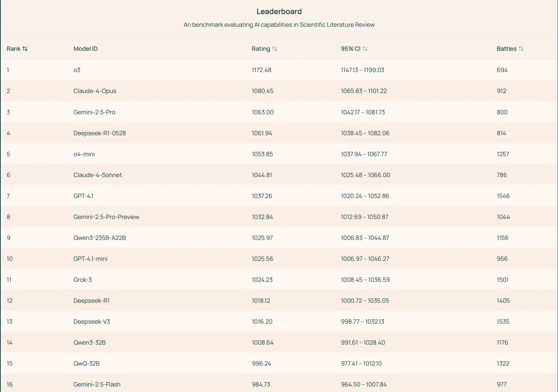Click the Rank column sort icon
This screenshot has width=558, height=392.
pyautogui.click(x=25, y=49)
